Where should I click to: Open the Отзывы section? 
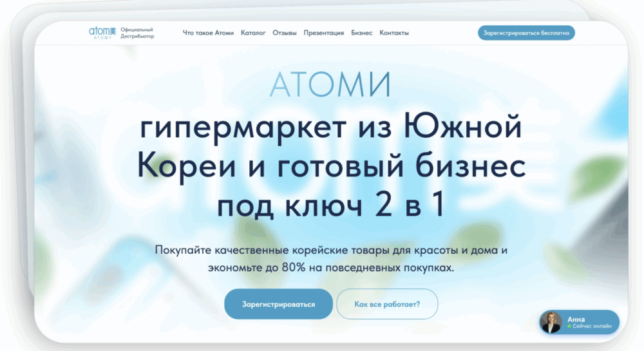point(285,33)
